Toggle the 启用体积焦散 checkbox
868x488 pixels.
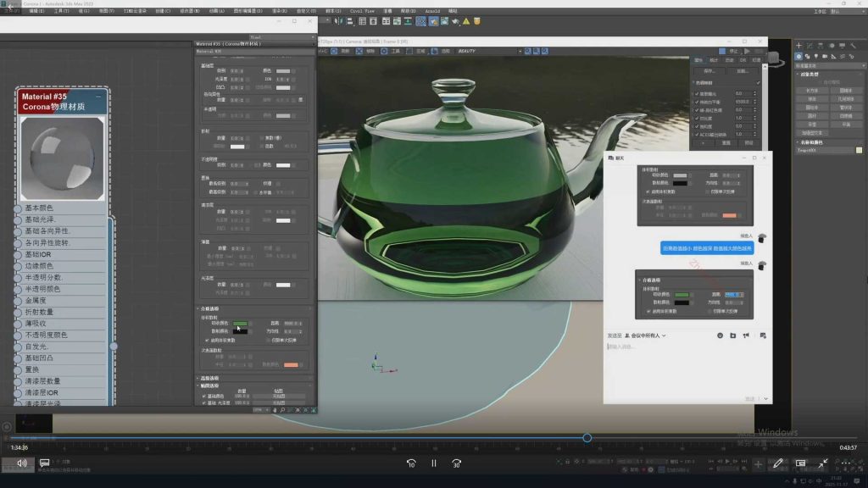click(x=208, y=341)
